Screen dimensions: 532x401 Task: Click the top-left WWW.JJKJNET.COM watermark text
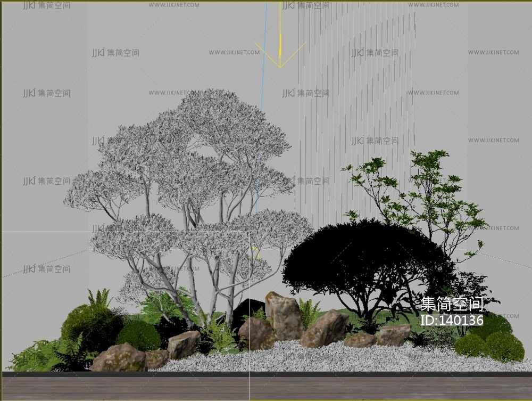[x=174, y=5]
